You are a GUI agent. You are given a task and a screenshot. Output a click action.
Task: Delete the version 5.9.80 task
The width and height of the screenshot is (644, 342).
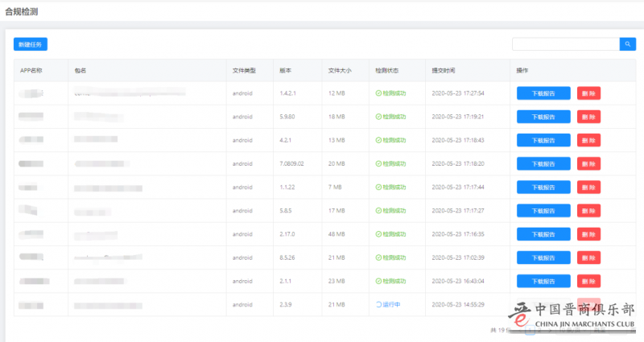point(588,116)
